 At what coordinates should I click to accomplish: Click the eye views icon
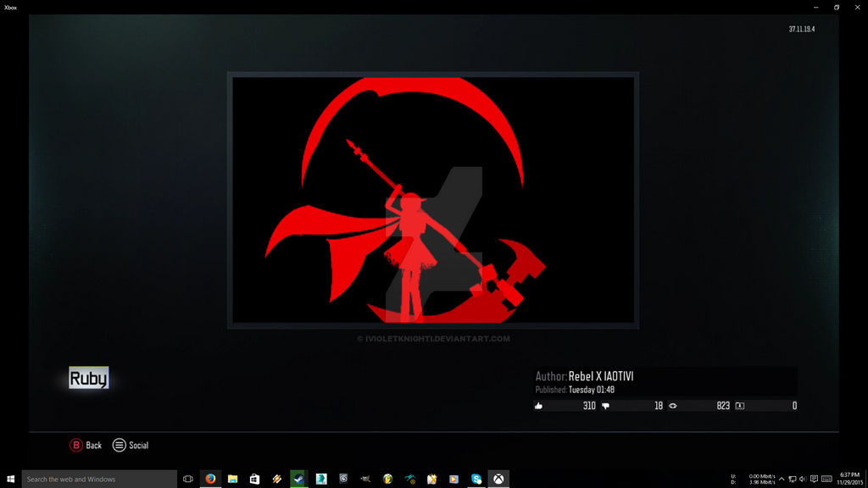(x=672, y=406)
